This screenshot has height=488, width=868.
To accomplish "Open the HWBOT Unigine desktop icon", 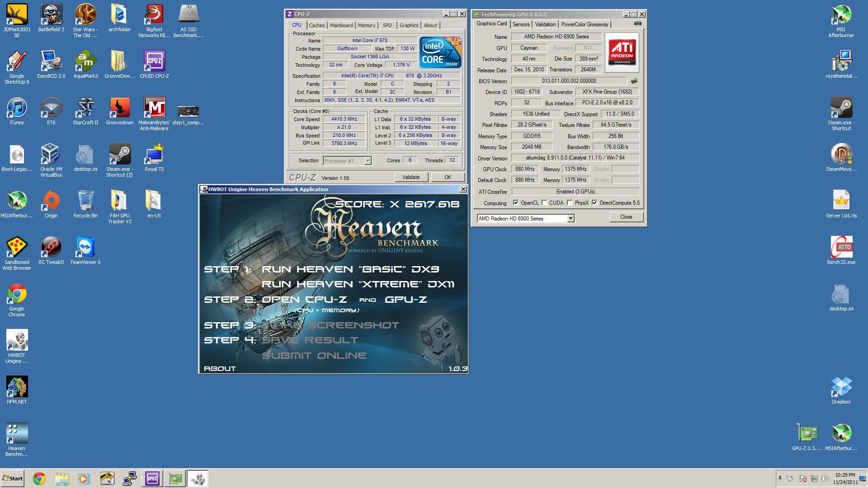I will (x=17, y=347).
